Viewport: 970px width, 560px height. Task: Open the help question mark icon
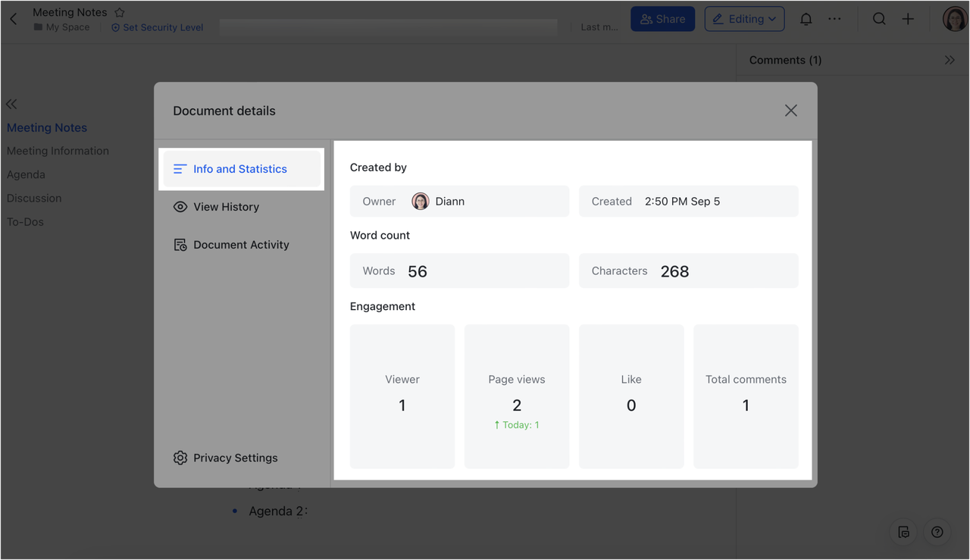pos(937,532)
